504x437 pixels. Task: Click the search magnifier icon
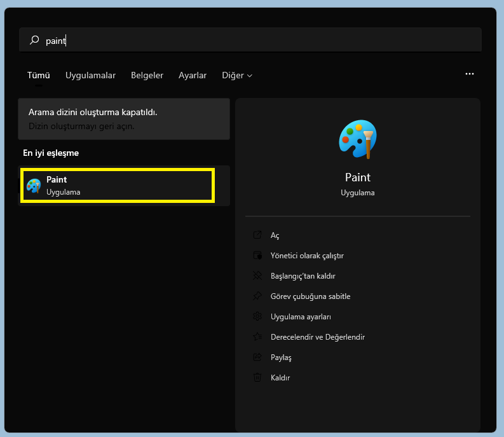(x=34, y=40)
